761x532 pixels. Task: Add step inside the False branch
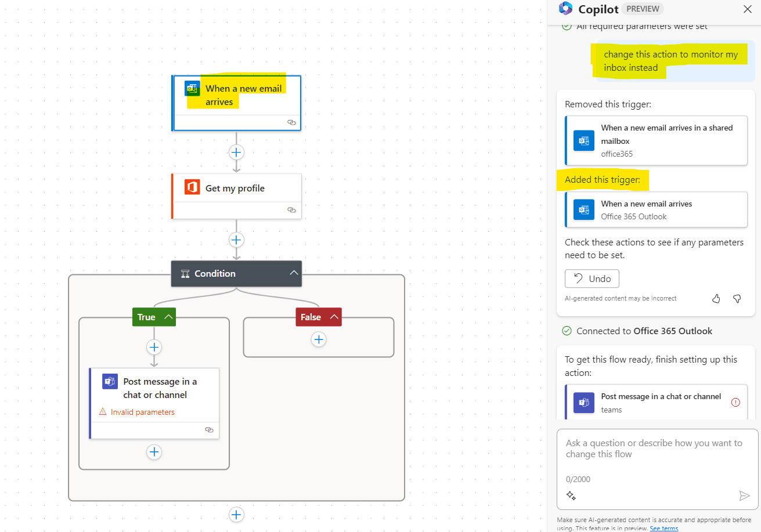click(319, 339)
